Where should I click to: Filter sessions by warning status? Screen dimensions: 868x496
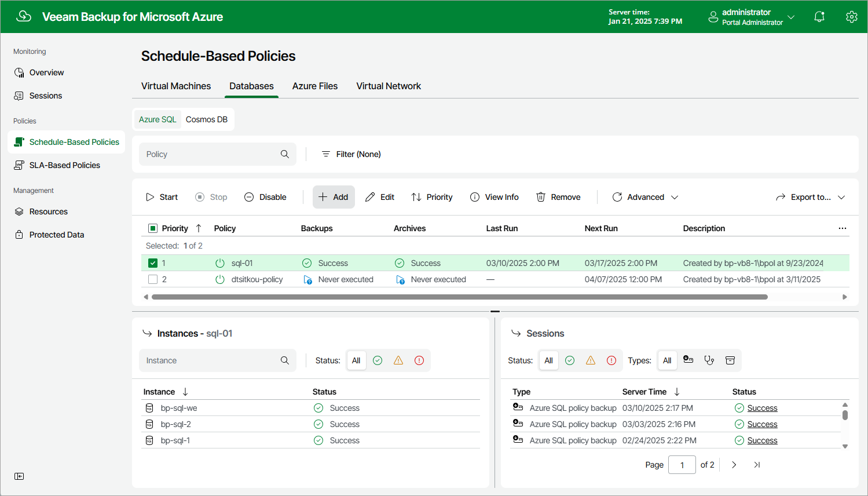click(591, 360)
